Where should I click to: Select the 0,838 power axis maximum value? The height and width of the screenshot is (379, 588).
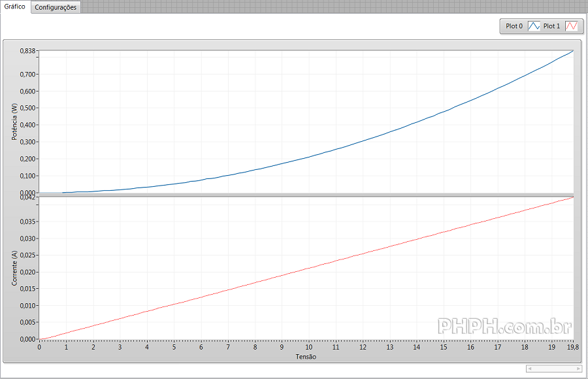(x=27, y=52)
